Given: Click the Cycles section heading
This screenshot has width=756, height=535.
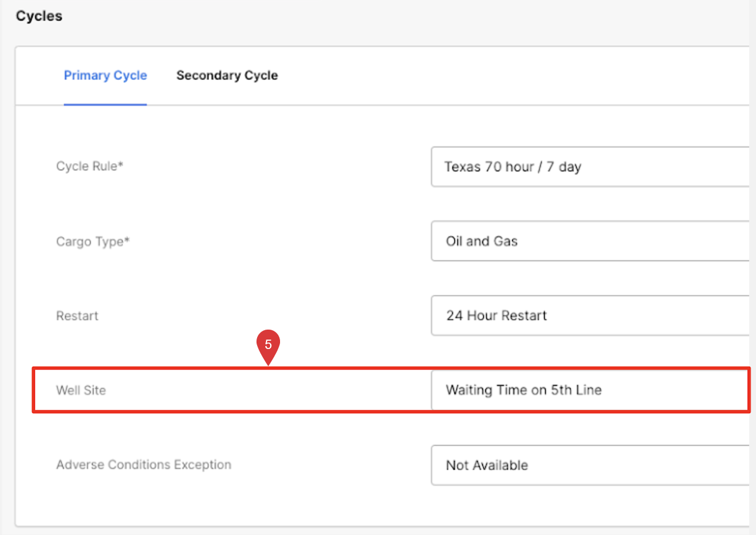Looking at the screenshot, I should tap(39, 16).
